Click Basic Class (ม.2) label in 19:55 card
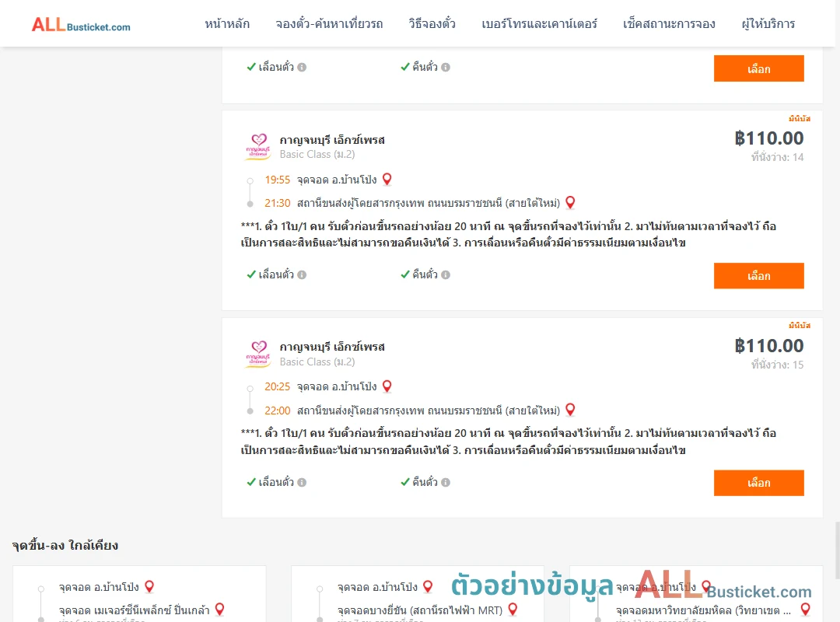Image resolution: width=840 pixels, height=622 pixels. (317, 154)
